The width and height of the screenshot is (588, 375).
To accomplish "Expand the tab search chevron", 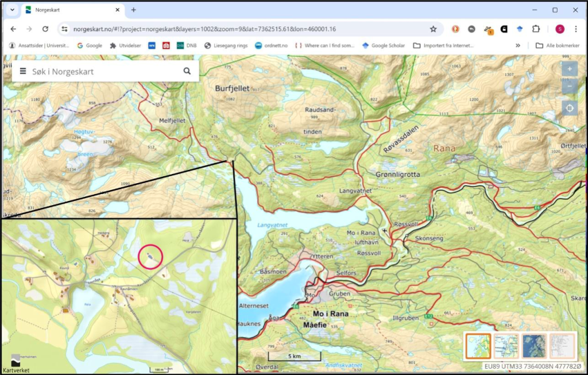I will click(12, 10).
